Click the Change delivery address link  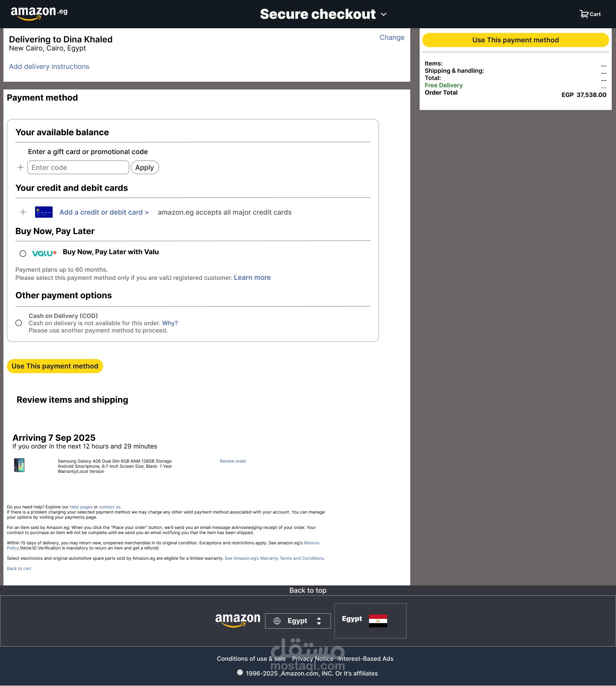point(392,38)
